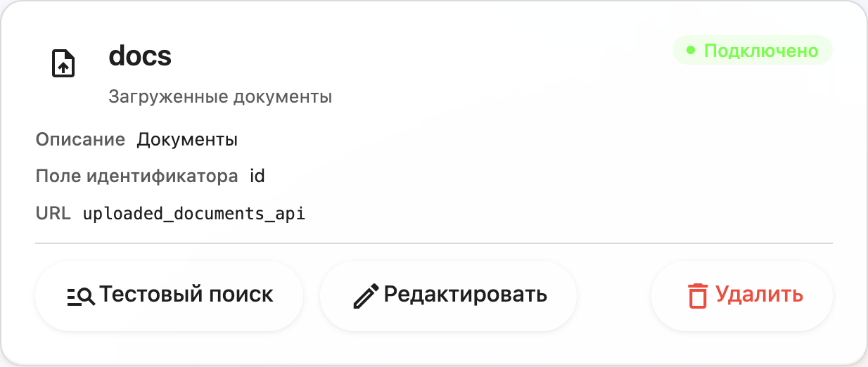Click the Описание field label
This screenshot has height=367, width=868.
pos(80,139)
